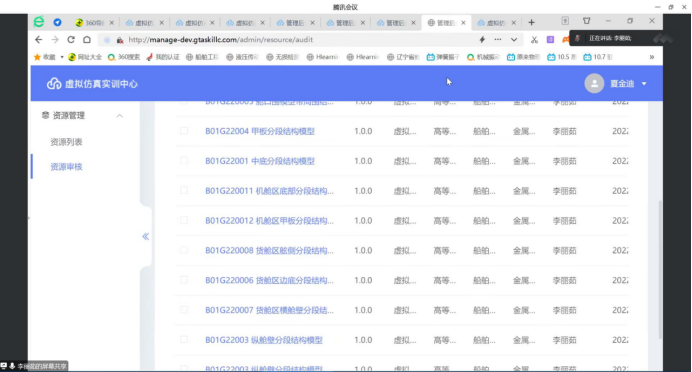Open the purple extension icon in toolbar
The height and width of the screenshot is (372, 692).
coord(550,40)
